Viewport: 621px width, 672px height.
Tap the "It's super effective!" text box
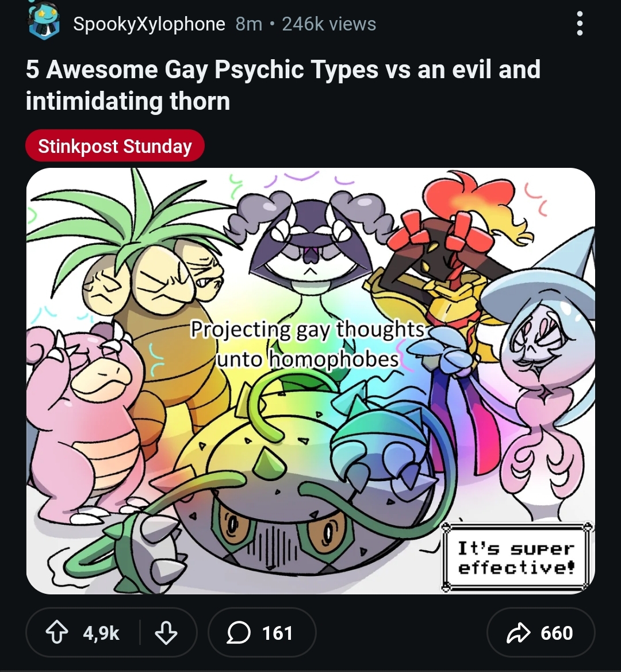point(516,557)
